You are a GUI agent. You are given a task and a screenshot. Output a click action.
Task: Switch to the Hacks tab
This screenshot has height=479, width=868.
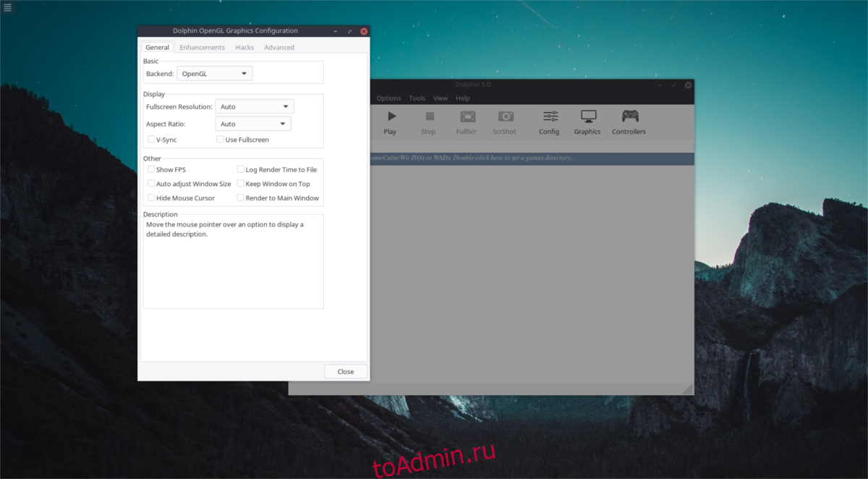coord(244,48)
